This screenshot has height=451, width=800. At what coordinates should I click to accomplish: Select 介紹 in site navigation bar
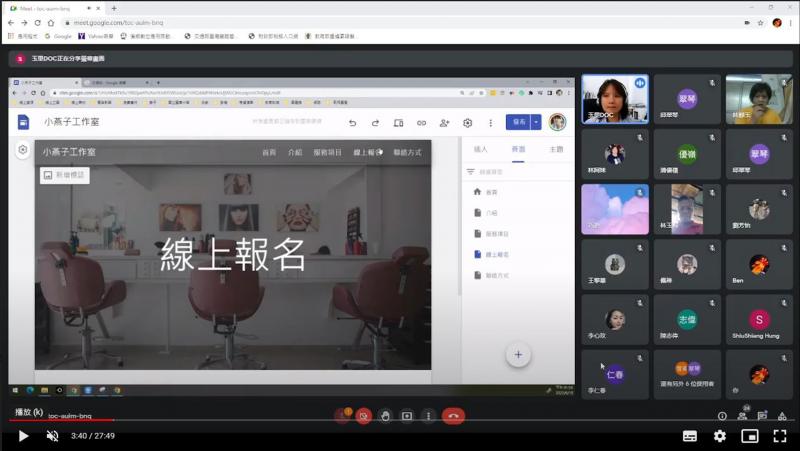tap(295, 153)
